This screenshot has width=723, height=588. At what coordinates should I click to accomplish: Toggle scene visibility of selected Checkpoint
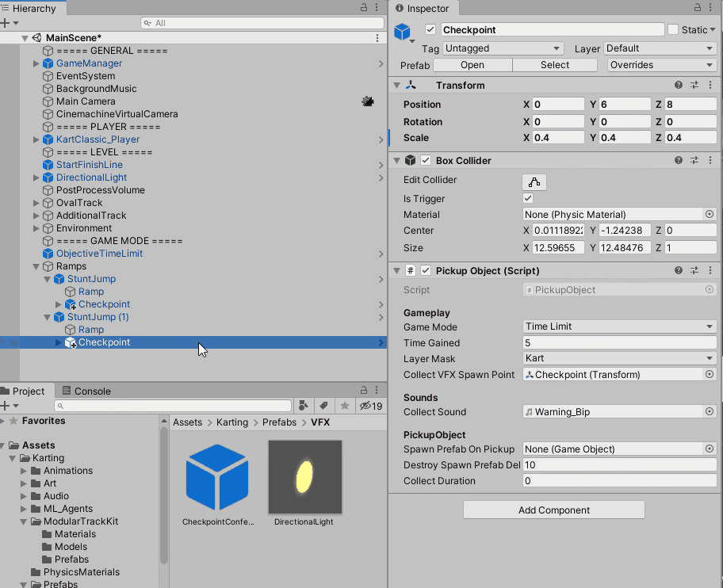[4, 342]
